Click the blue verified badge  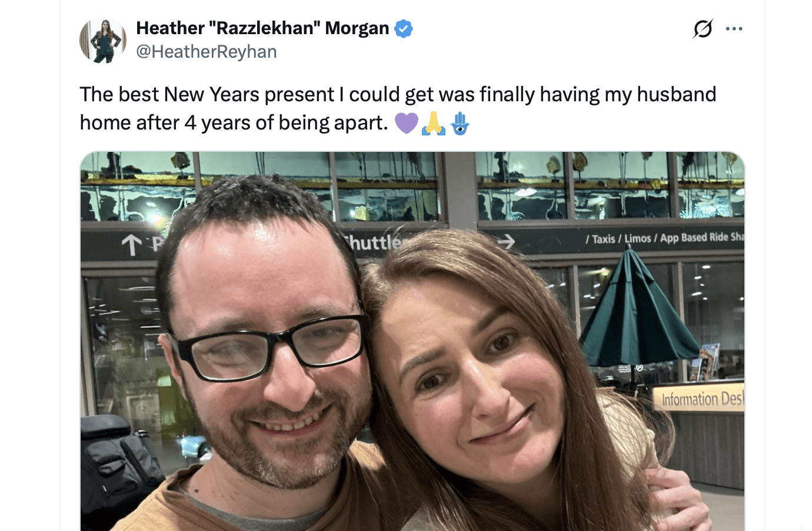pyautogui.click(x=404, y=28)
